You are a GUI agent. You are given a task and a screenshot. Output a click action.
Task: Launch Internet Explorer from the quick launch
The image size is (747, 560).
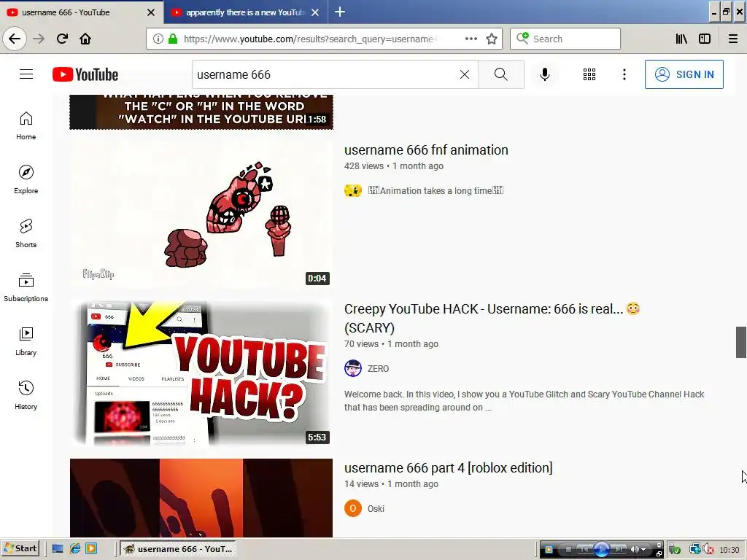click(75, 548)
